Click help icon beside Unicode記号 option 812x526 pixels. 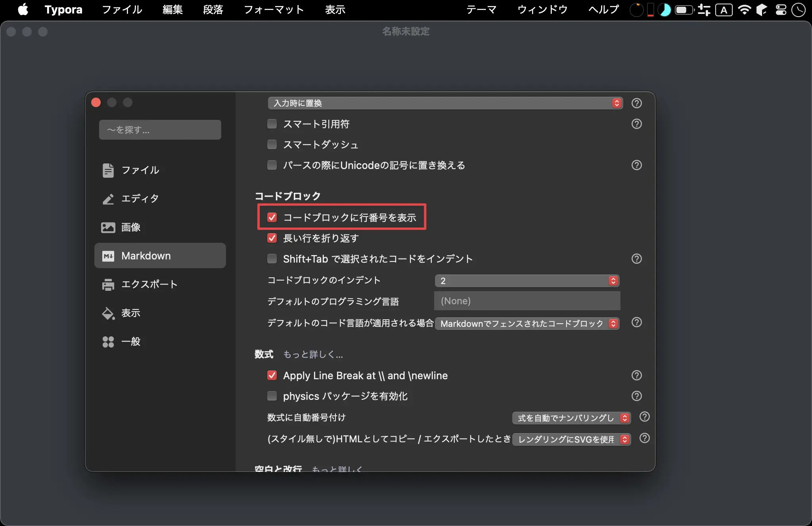637,165
